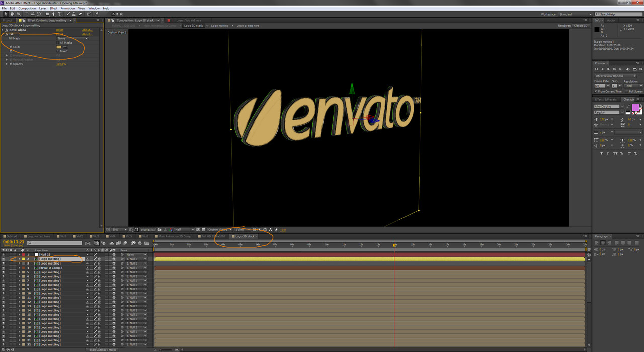
Task: Click the Play button in Preview panel
Action: point(608,69)
